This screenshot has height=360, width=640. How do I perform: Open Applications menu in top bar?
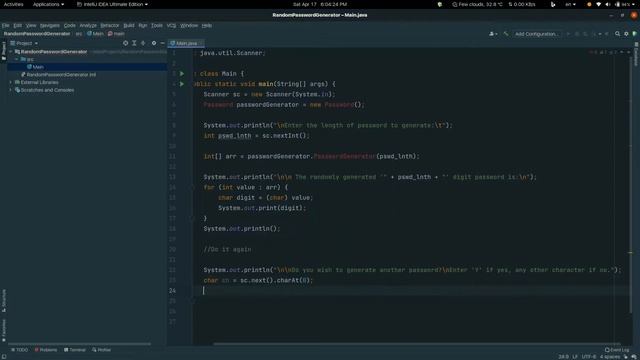[48, 4]
